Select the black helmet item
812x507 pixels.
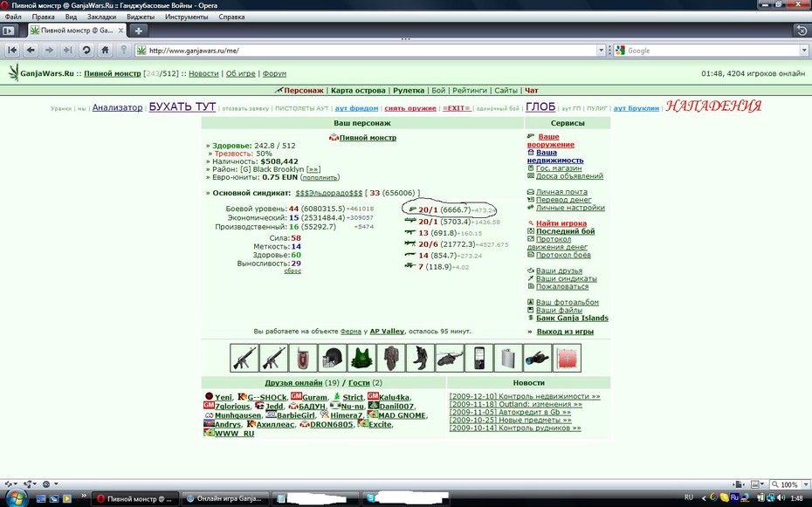point(332,358)
